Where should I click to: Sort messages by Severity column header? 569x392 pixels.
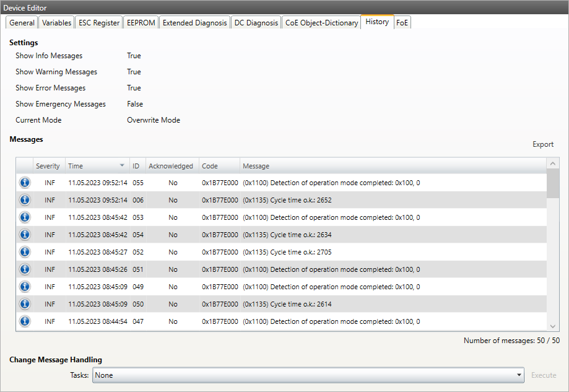[48, 166]
